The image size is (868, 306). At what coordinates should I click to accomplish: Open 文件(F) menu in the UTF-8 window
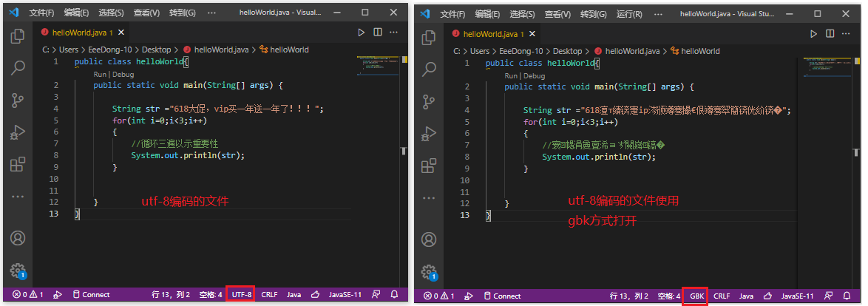click(42, 13)
